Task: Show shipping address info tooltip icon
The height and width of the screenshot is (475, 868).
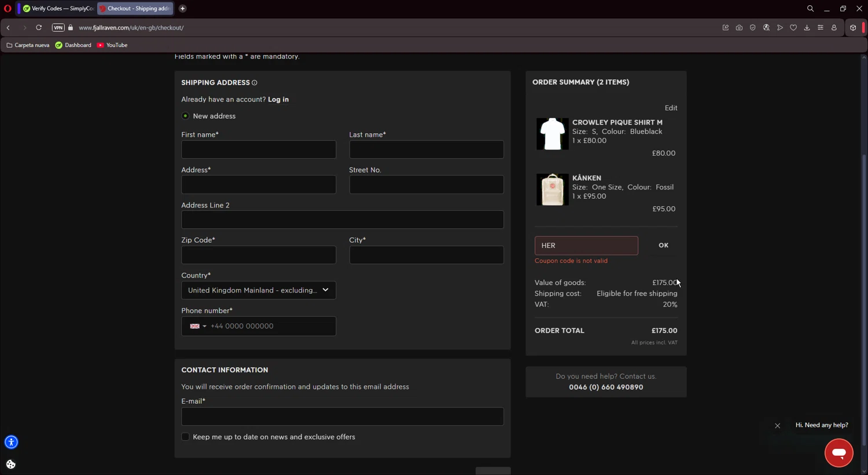Action: coord(255,83)
